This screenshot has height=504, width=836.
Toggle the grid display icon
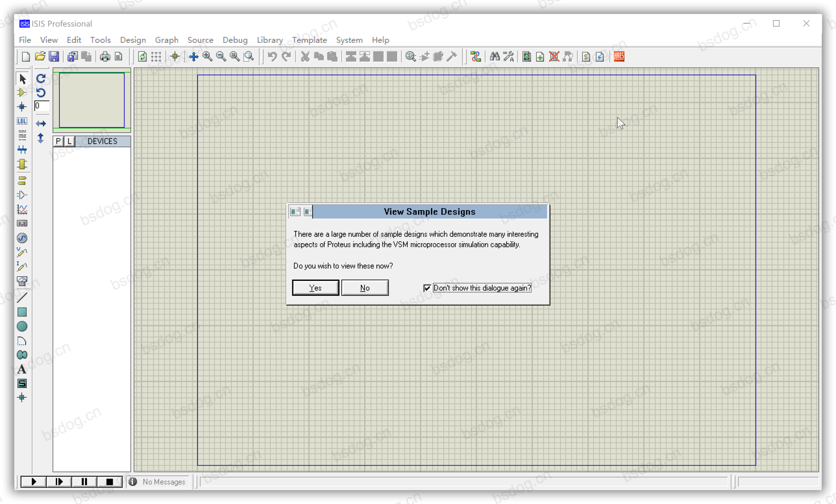156,56
